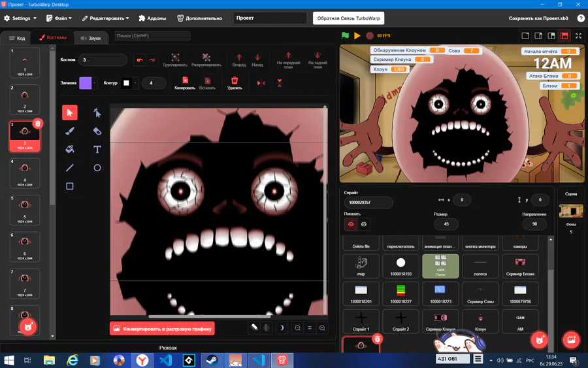Select the Fill bucket tool
588x368 pixels.
70,149
